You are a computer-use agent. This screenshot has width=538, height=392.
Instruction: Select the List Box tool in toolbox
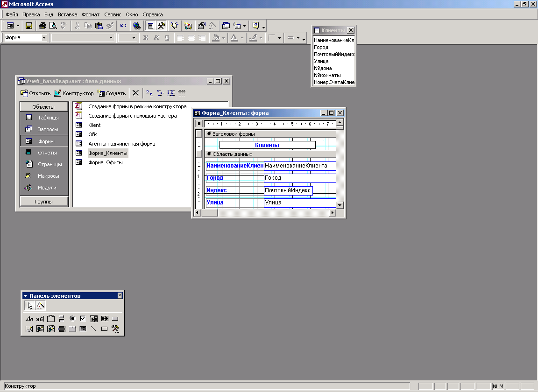(x=105, y=319)
